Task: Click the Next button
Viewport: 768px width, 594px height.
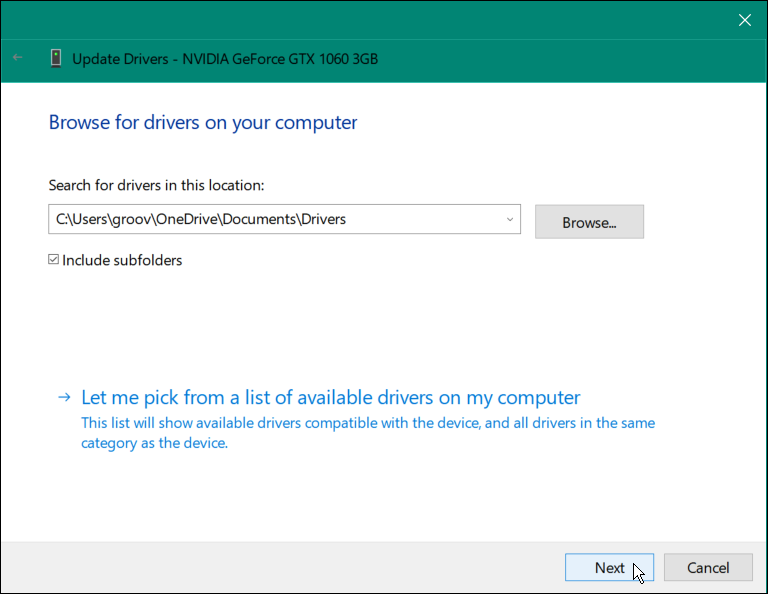Action: point(609,568)
